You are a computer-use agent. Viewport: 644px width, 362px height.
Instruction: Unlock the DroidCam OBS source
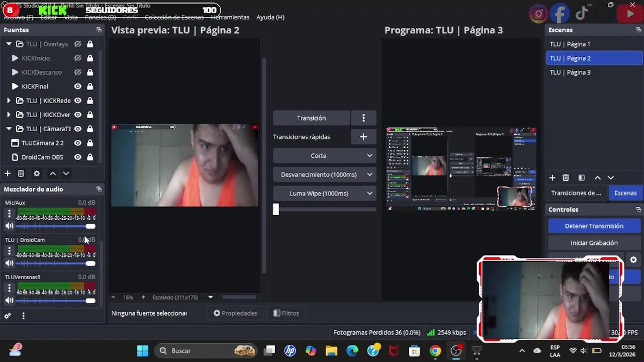click(x=90, y=157)
